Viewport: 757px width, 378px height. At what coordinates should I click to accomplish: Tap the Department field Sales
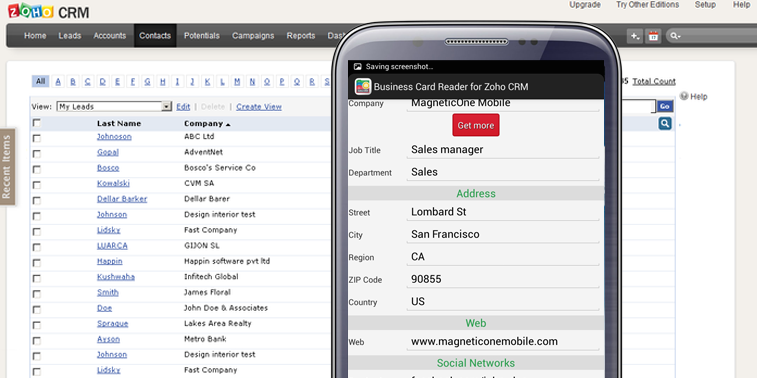(503, 172)
